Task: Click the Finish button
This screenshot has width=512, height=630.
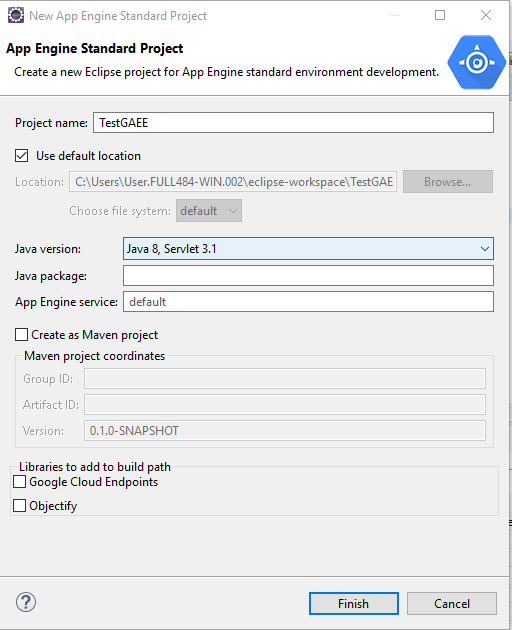Action: coord(354,603)
